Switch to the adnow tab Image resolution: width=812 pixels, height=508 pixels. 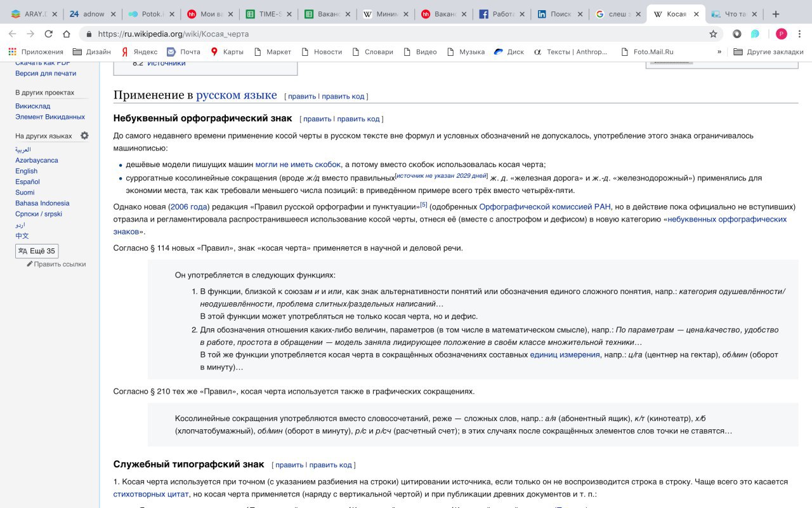91,14
